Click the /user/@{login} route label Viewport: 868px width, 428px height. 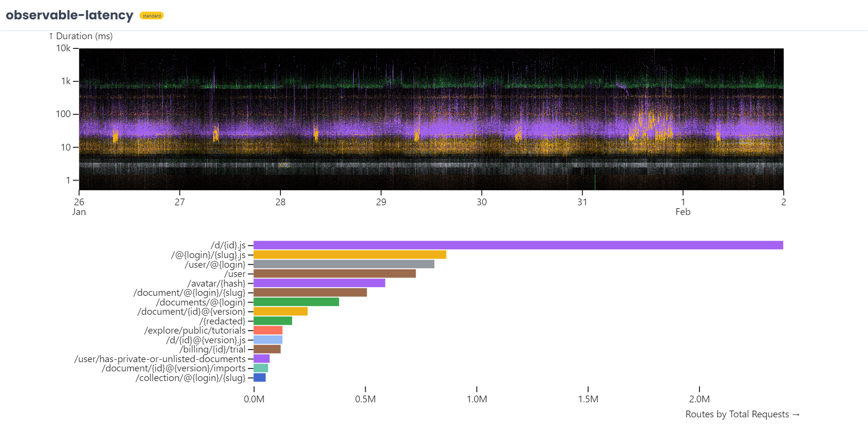(x=215, y=264)
